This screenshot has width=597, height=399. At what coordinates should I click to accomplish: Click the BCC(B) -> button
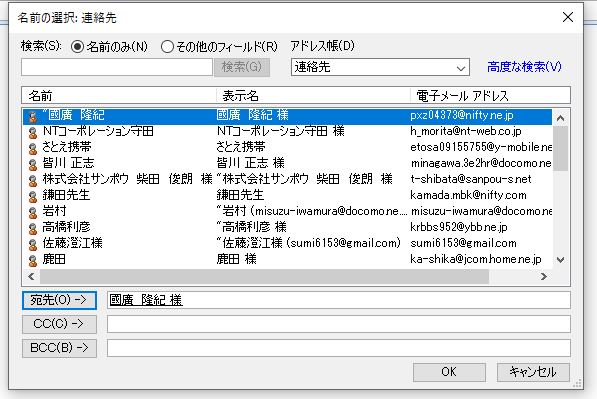point(59,348)
